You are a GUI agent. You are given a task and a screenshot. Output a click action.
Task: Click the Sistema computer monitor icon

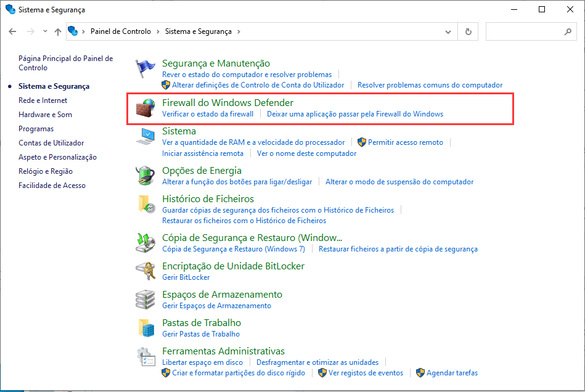click(x=145, y=136)
